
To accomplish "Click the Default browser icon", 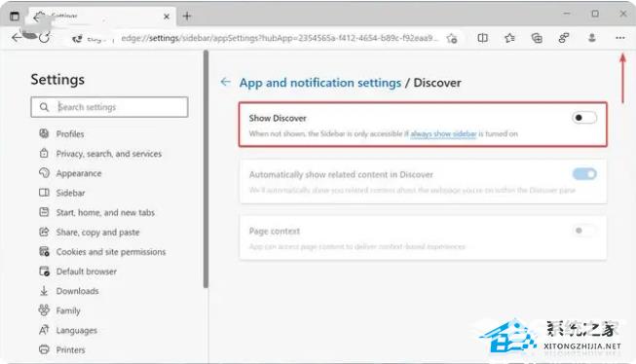I will pos(44,271).
